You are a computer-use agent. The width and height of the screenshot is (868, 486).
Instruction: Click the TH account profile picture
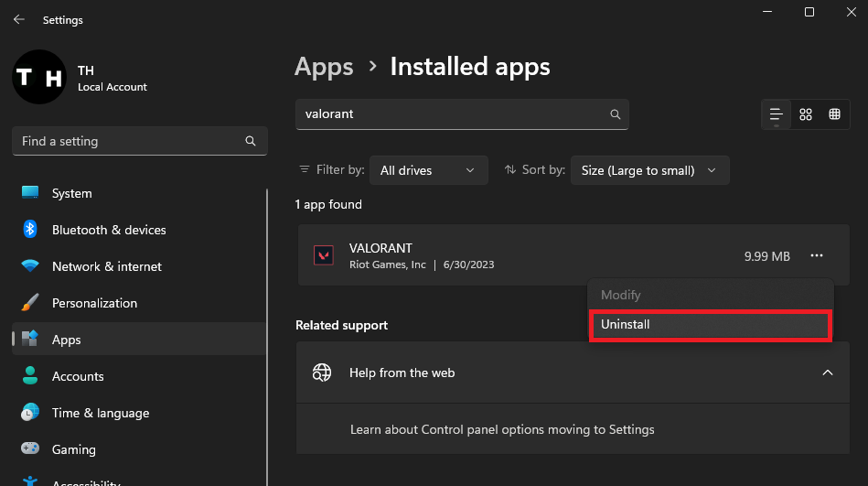click(x=39, y=77)
